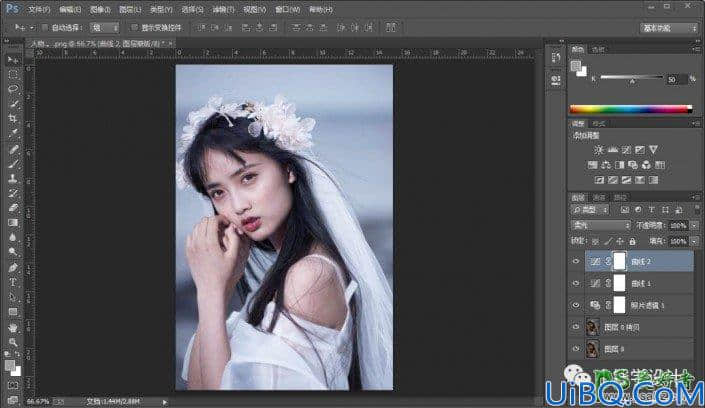Click the toolbox foreground color swatch
The height and width of the screenshot is (408, 705).
click(x=10, y=366)
